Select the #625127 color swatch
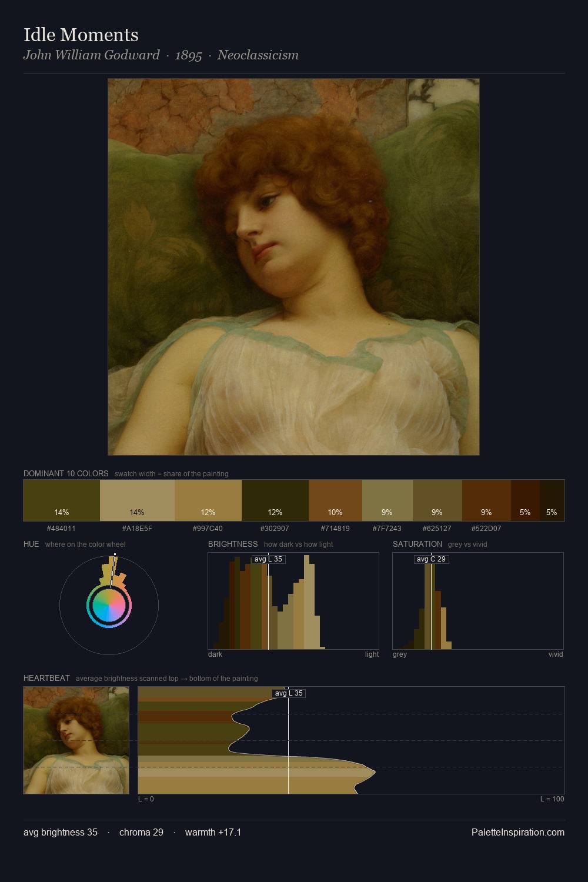Screen dimensions: 588x882 tap(437, 500)
